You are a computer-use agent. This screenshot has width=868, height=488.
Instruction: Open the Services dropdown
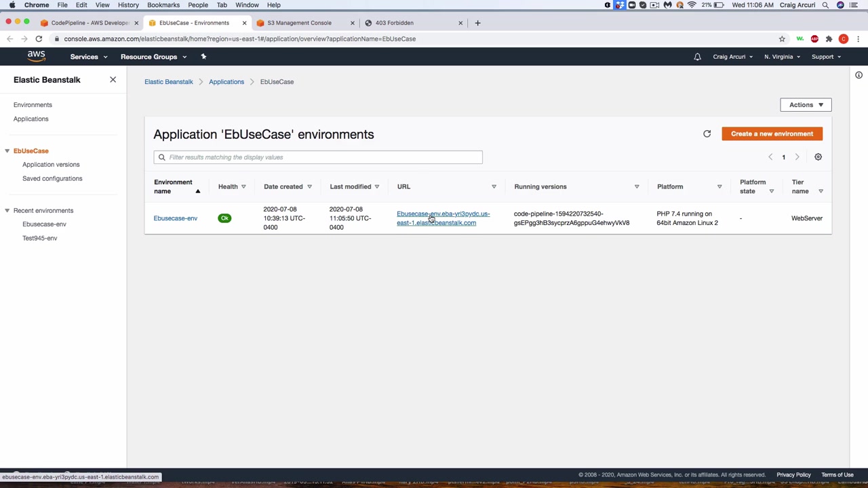point(89,57)
